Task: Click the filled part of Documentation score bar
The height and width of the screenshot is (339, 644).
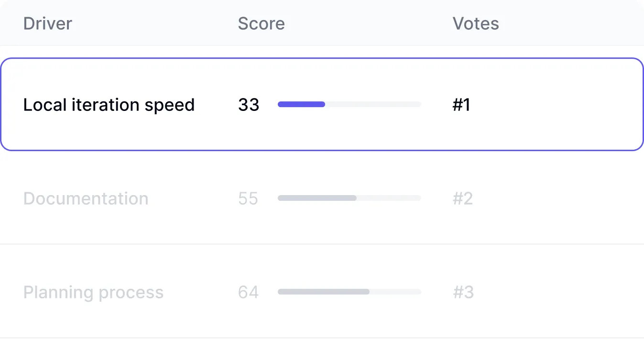Action: click(317, 198)
